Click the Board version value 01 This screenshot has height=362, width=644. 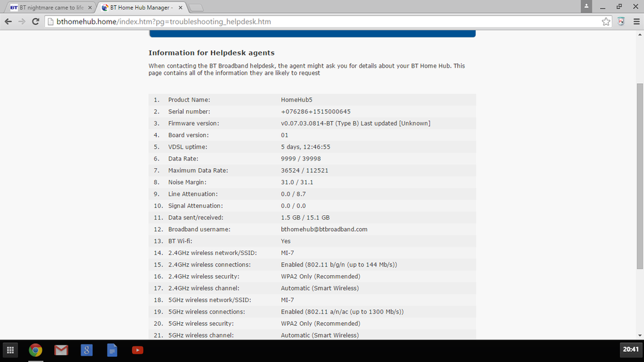pos(285,135)
